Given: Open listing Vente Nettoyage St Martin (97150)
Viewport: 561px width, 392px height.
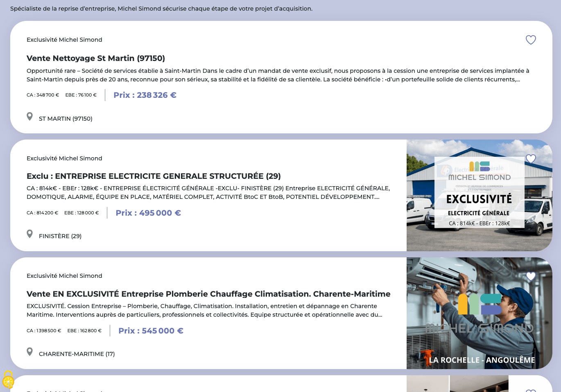Looking at the screenshot, I should point(96,58).
